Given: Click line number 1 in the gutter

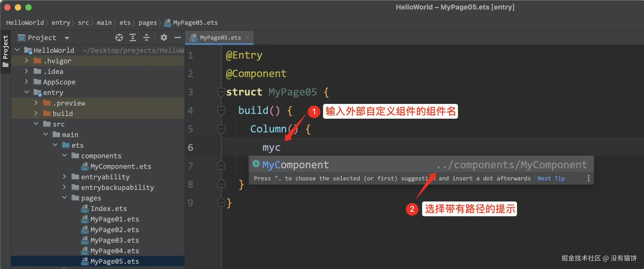Looking at the screenshot, I should tap(191, 55).
